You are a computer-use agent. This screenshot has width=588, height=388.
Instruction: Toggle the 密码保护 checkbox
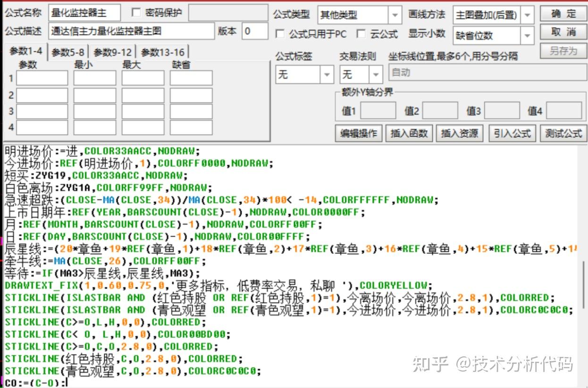tap(136, 13)
